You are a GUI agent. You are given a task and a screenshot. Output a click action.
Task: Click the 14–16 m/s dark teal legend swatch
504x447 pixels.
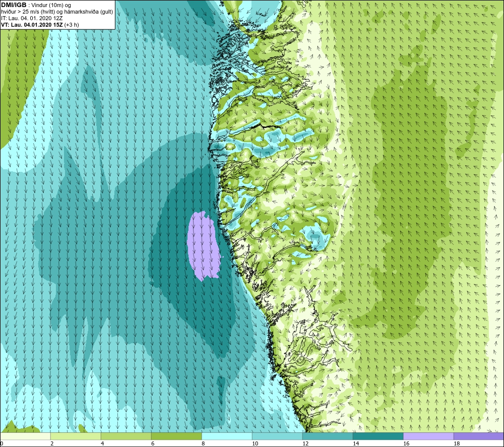pyautogui.click(x=378, y=436)
